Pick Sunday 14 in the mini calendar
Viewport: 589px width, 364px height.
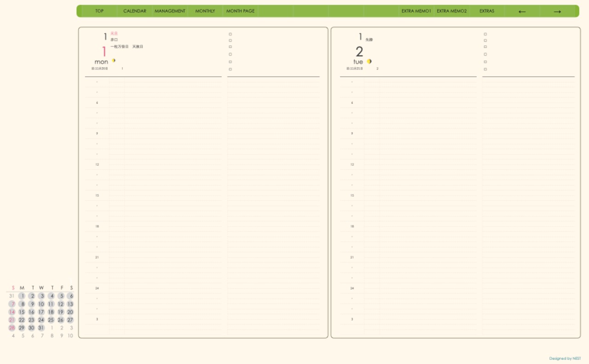point(12,312)
